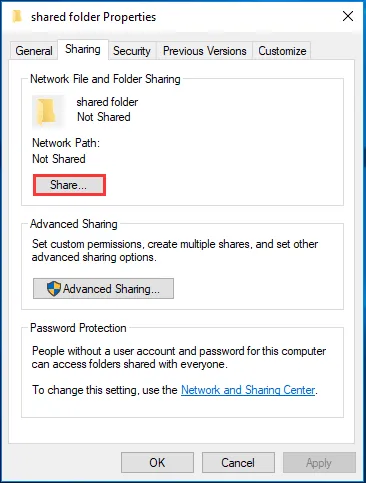This screenshot has height=483, width=366.
Task: Switch to the General tab
Action: (x=34, y=51)
